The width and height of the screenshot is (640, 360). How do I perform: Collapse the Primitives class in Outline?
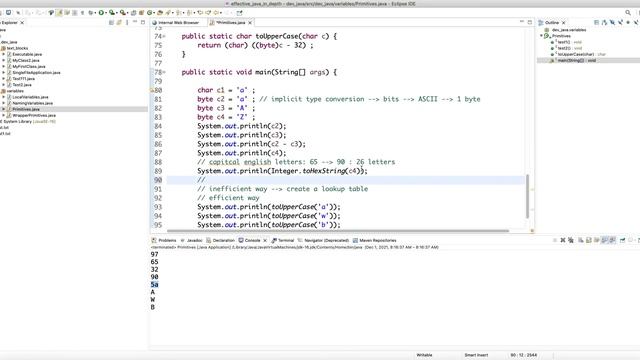[x=541, y=36]
